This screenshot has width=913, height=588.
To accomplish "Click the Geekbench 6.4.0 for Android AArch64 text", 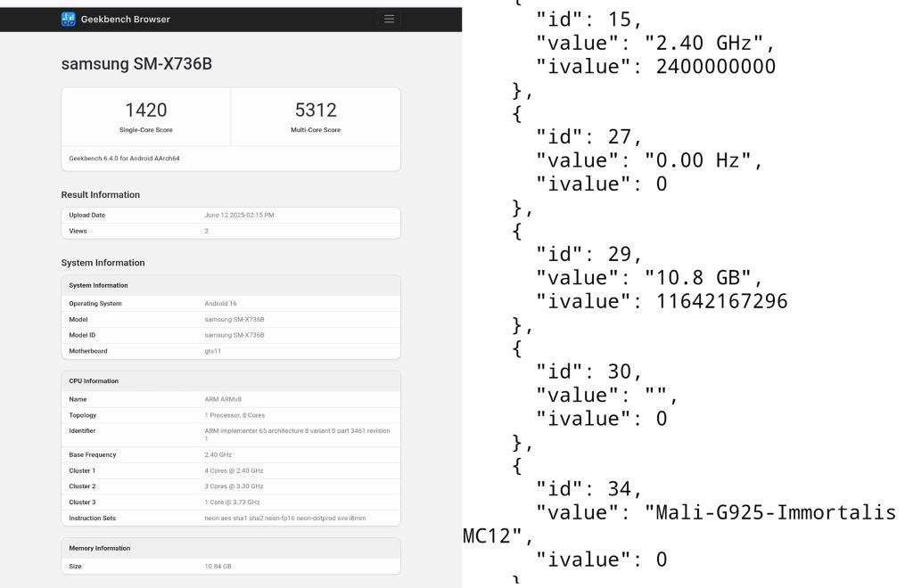I will (x=124, y=159).
